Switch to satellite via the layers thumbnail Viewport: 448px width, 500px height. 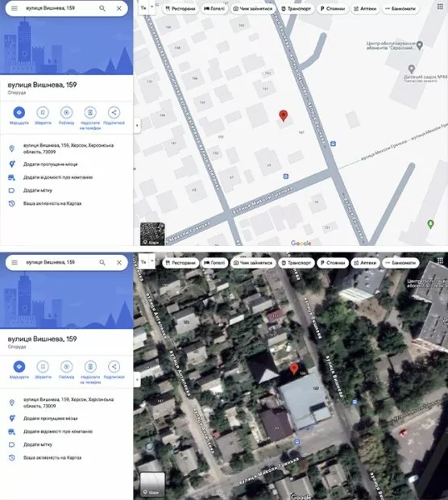click(x=152, y=234)
